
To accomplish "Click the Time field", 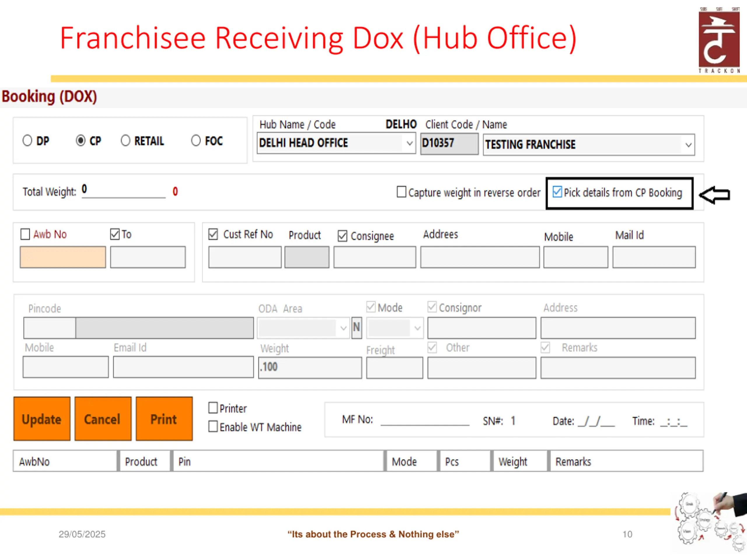I will point(673,421).
